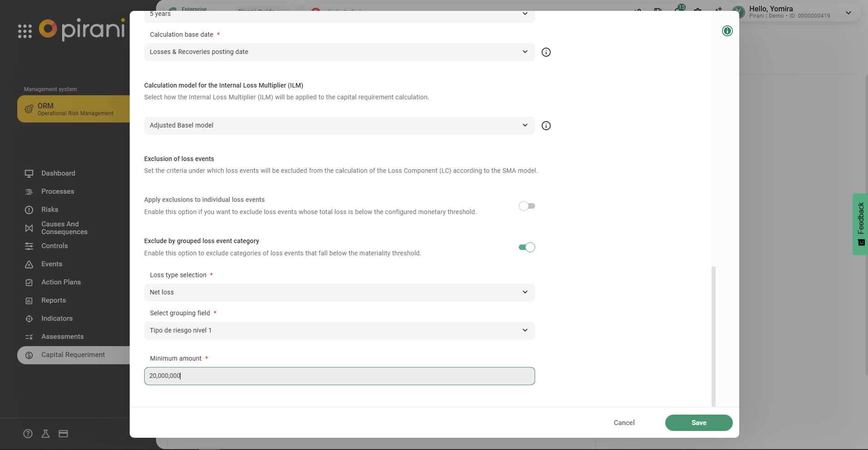The width and height of the screenshot is (868, 450).
Task: Disable Exclude by grouped loss event category
Action: [x=527, y=247]
